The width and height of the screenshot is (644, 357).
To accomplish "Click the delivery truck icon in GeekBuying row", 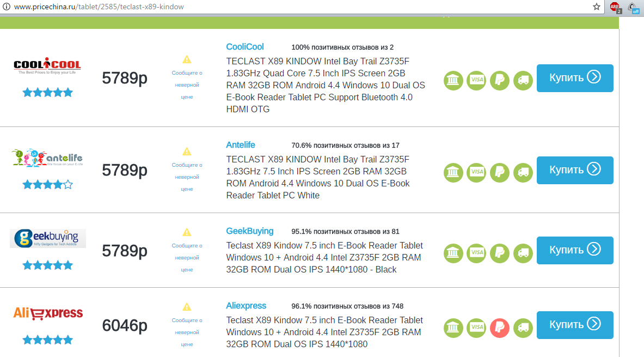I will 523,253.
